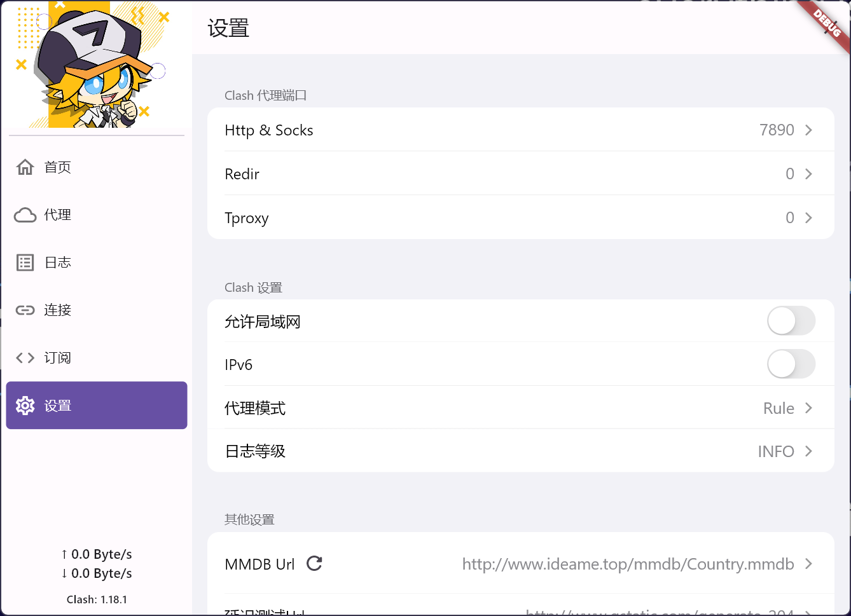Click the gear settings icon
The height and width of the screenshot is (616, 851).
[x=25, y=406]
